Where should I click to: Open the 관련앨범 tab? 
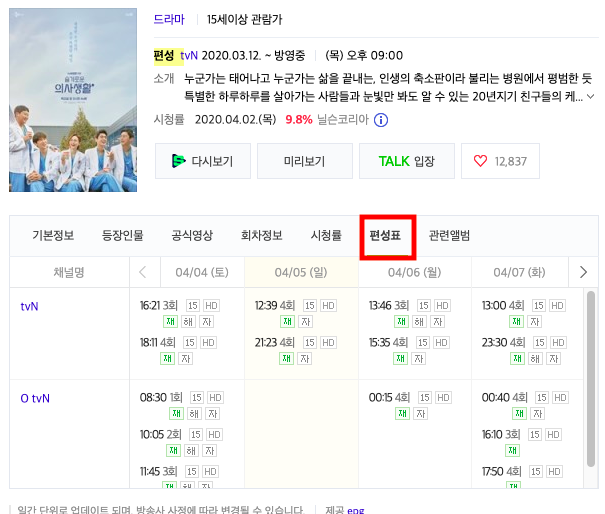tap(450, 235)
